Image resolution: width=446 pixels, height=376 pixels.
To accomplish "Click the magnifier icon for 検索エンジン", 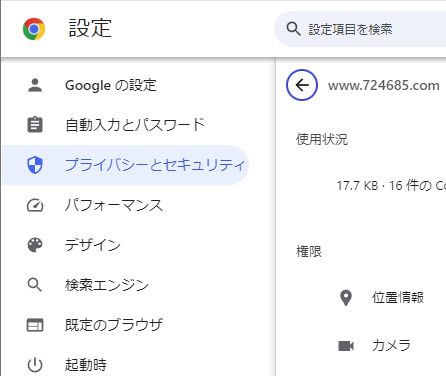I will [35, 285].
